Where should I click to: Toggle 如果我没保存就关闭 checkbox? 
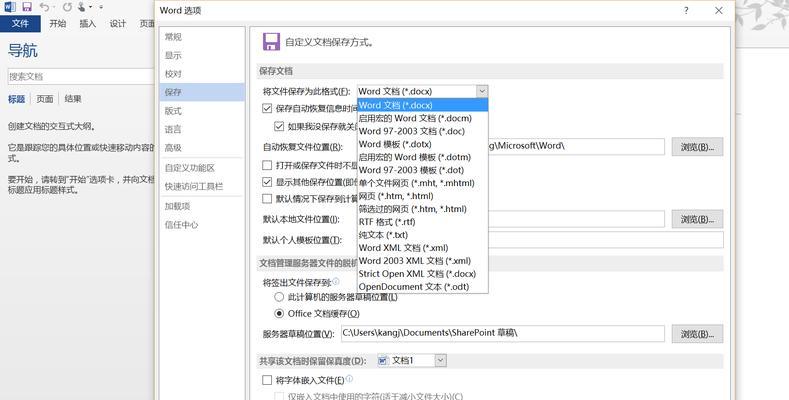point(279,126)
